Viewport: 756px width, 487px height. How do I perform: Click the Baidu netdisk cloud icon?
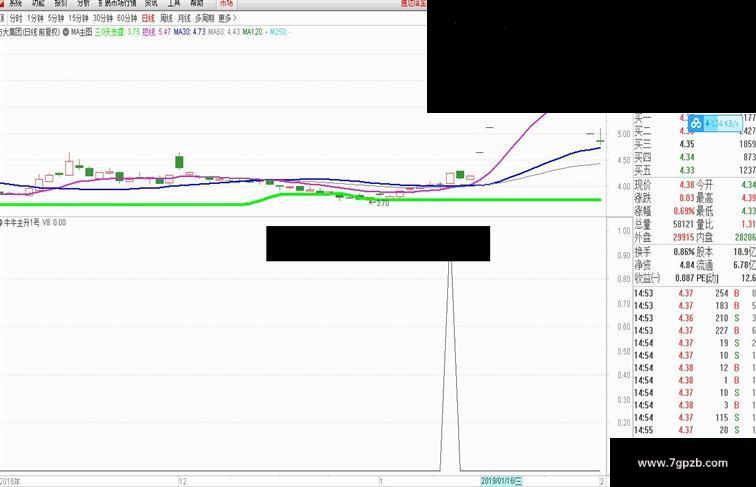(696, 123)
